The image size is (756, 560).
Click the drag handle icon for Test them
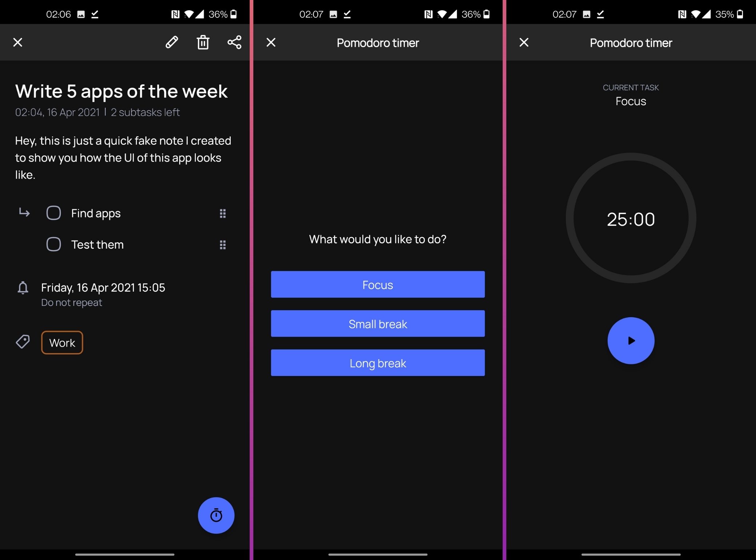point(222,244)
